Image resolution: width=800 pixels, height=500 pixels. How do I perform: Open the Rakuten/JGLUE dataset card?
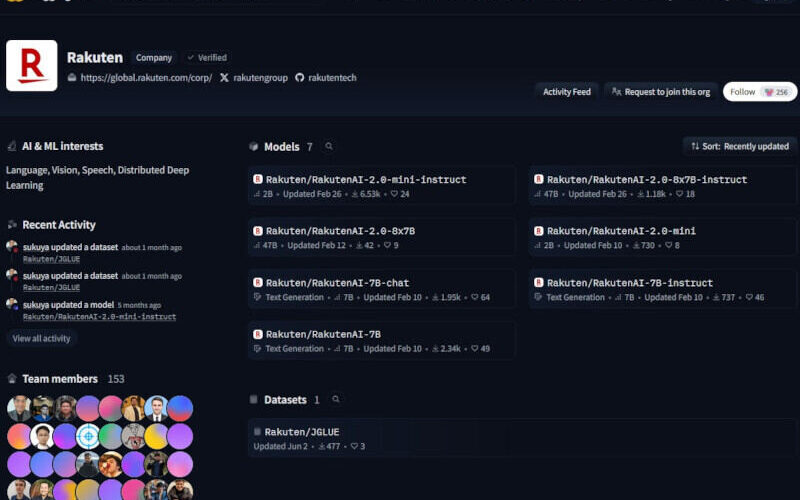522,438
